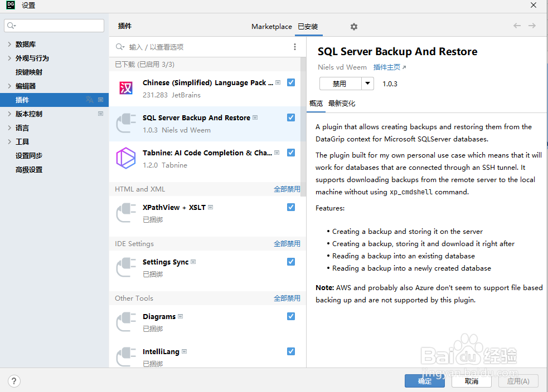
Task: Click the project-level icon on 插件 row
Action: point(101,100)
